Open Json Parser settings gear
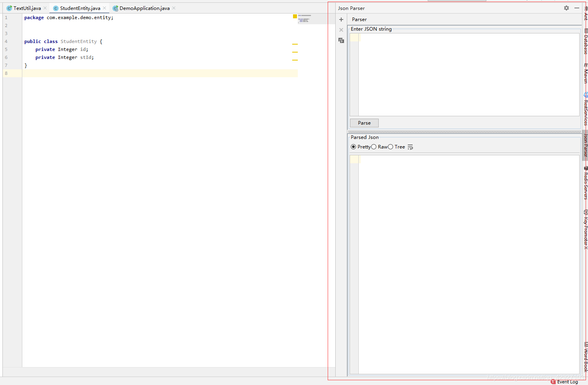588x385 pixels. pos(566,8)
